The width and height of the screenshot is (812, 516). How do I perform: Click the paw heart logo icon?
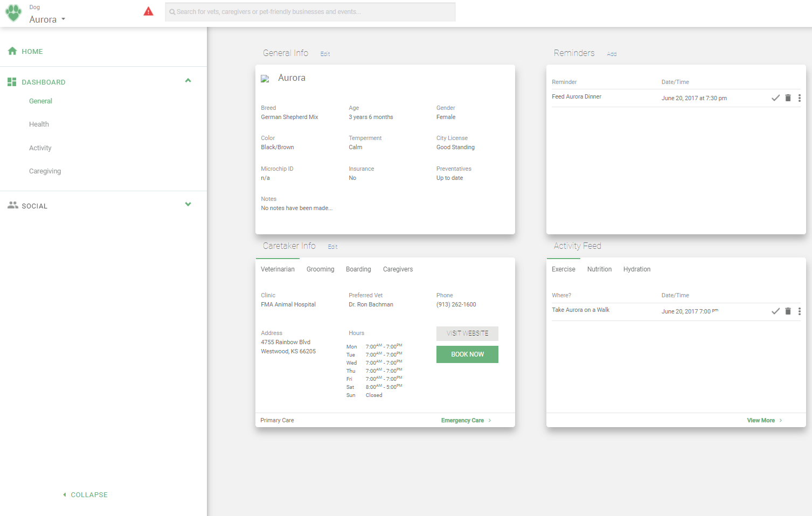[x=13, y=13]
